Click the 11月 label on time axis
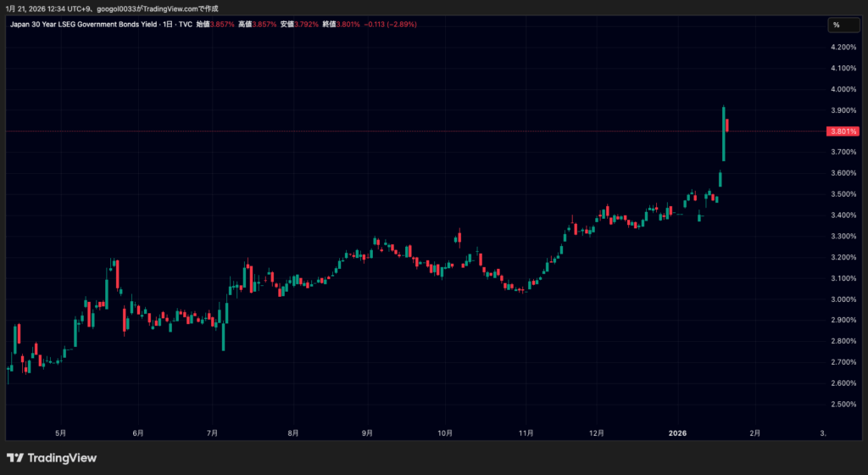Viewport: 868px width, 475px height. click(526, 432)
